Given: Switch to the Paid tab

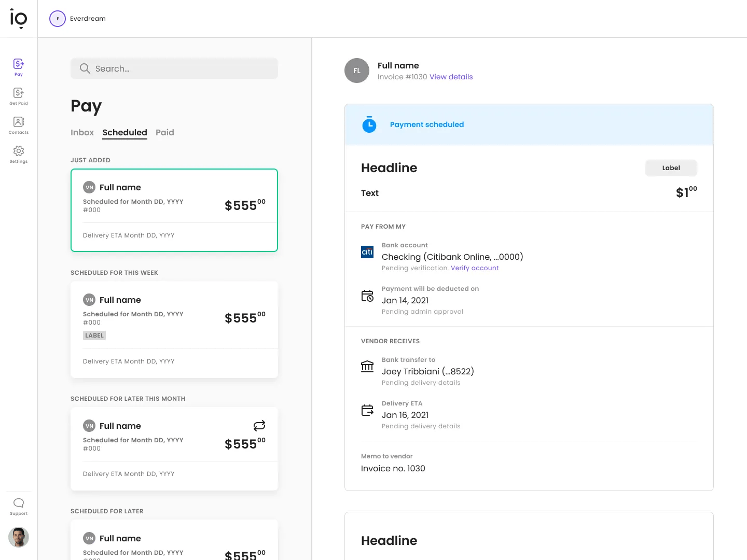Looking at the screenshot, I should click(x=165, y=133).
